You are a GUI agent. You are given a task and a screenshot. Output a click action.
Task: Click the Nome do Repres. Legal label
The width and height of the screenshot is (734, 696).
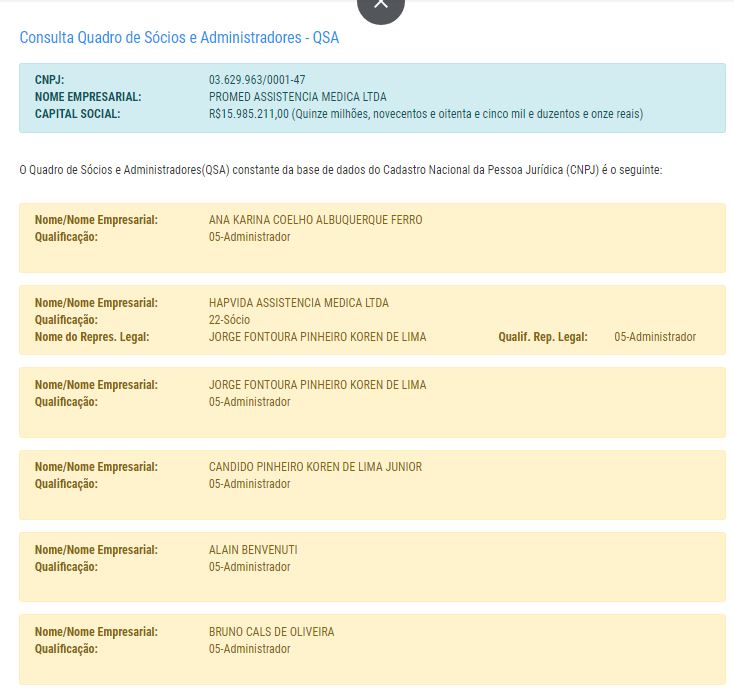tap(92, 337)
